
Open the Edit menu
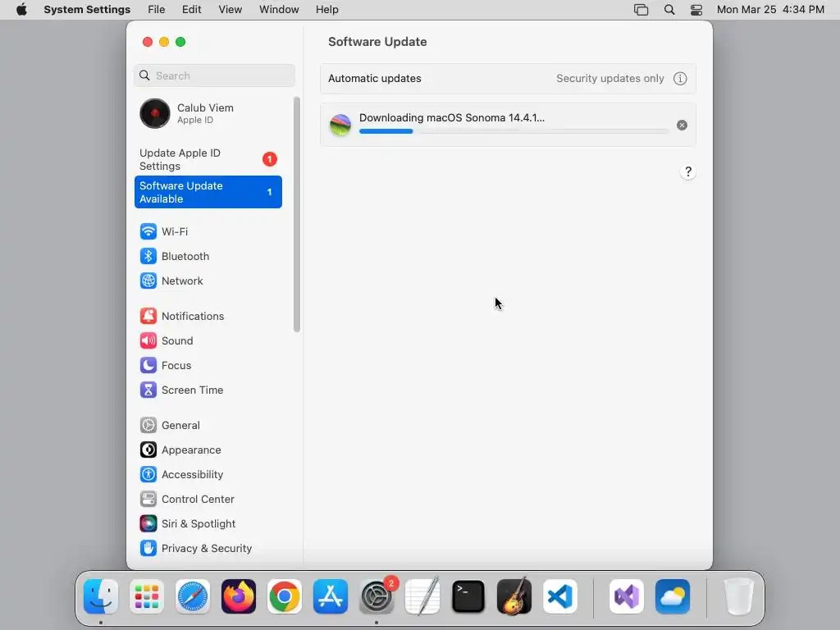point(191,10)
